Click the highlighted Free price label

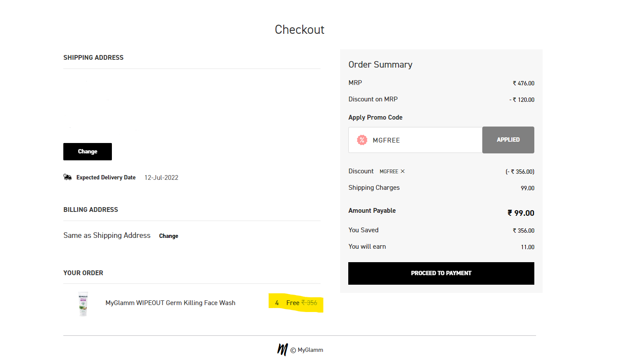point(293,303)
